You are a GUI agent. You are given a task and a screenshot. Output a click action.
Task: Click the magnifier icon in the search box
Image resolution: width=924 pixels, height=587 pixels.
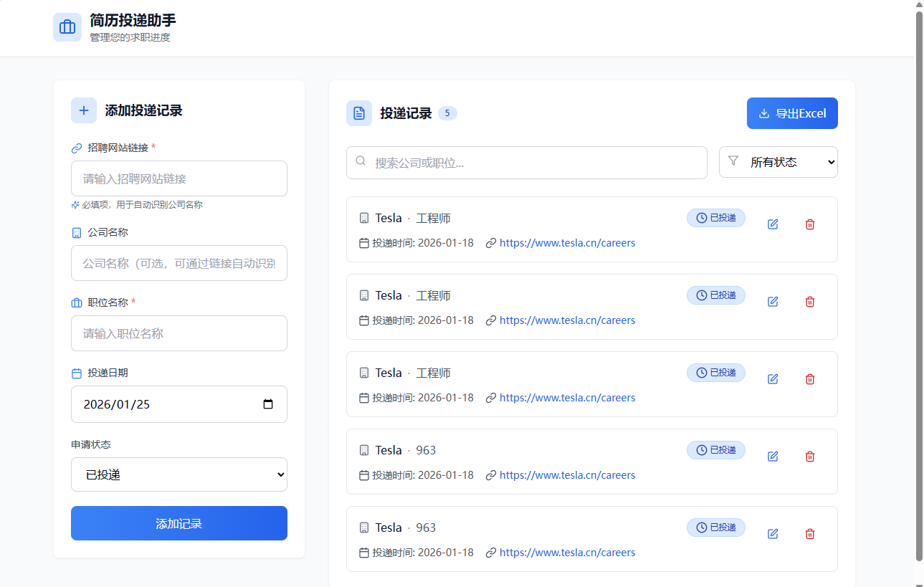361,161
